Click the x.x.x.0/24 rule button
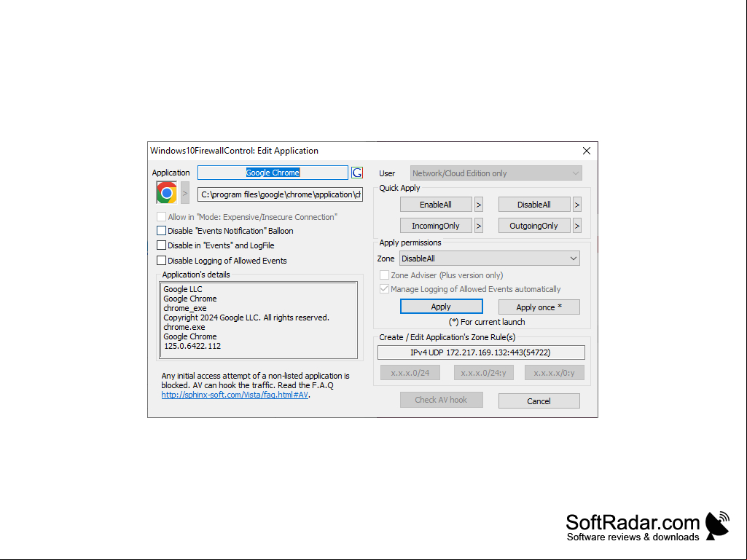747x560 pixels. (410, 373)
